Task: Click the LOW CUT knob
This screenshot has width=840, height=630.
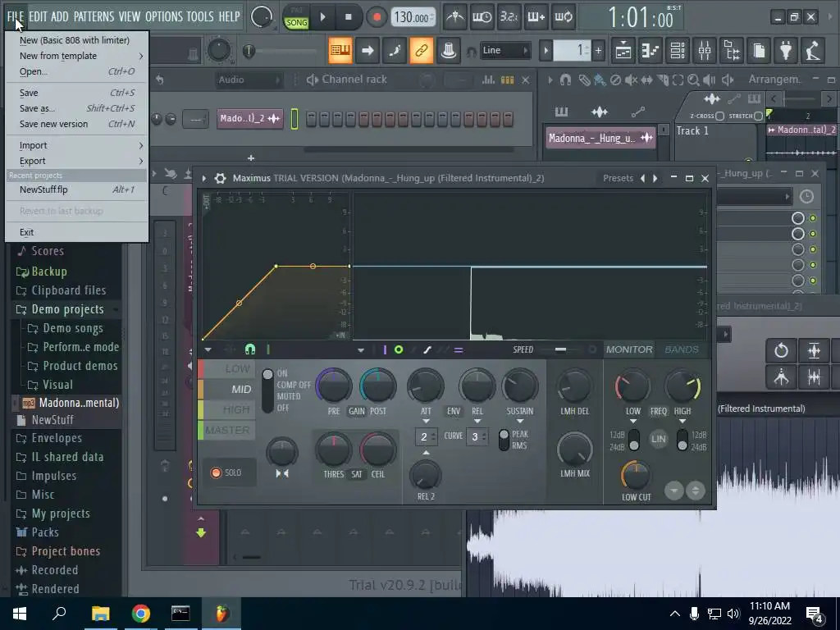Action: (636, 475)
